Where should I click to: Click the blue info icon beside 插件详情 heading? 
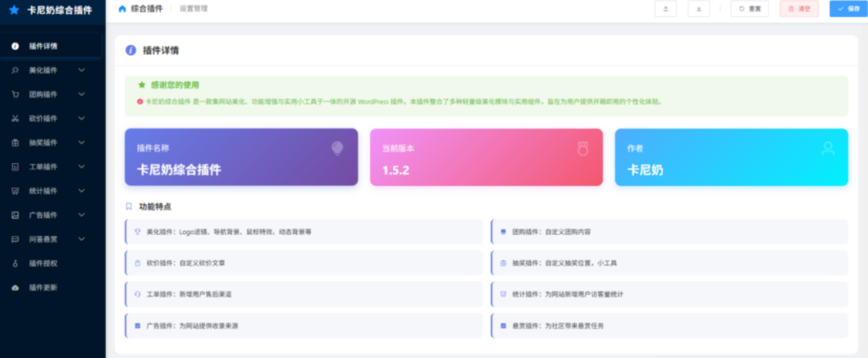click(130, 51)
